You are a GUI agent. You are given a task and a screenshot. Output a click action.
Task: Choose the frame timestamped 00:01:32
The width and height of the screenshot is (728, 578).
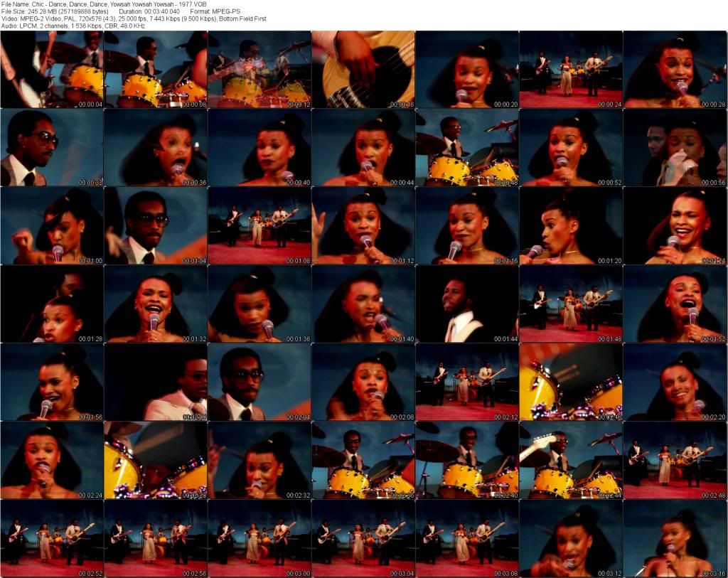[156, 304]
